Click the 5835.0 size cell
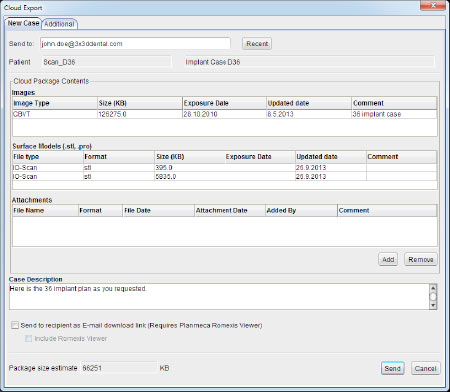This screenshot has width=450, height=392. 189,176
